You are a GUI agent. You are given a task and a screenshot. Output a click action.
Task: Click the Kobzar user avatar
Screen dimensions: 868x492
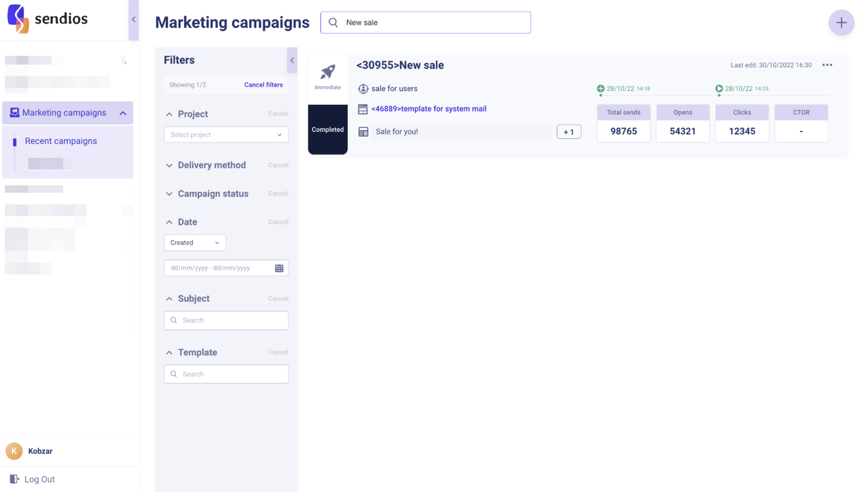tap(14, 451)
